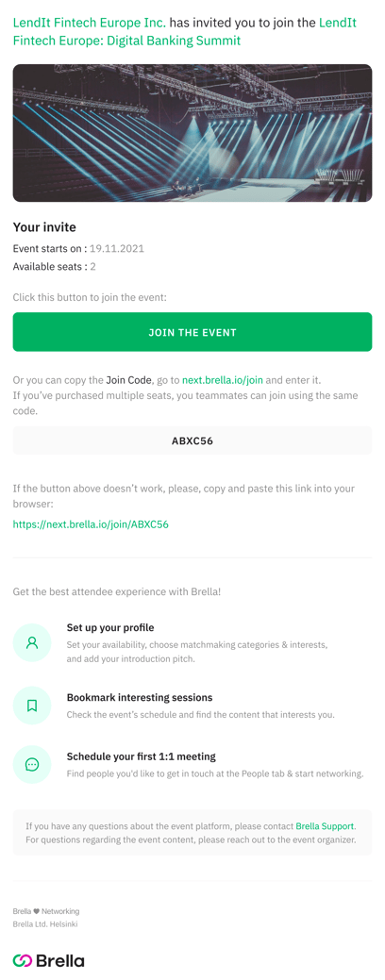Click the JOIN THE EVENT button
Viewport: 385px width, 980px height.
[192, 332]
